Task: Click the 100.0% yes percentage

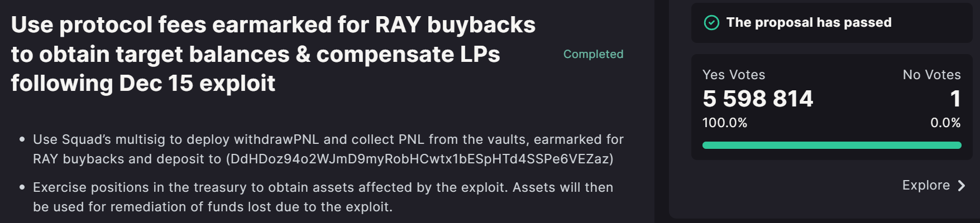Action: (725, 123)
